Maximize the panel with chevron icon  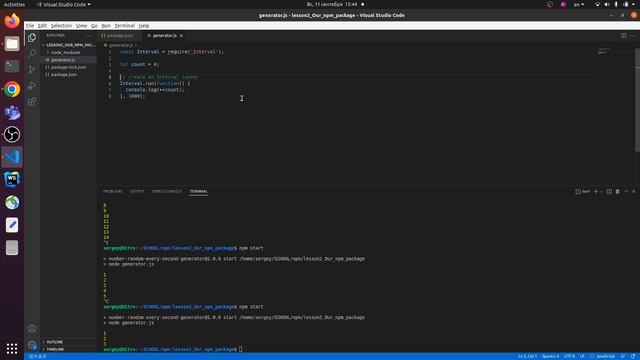pos(626,191)
